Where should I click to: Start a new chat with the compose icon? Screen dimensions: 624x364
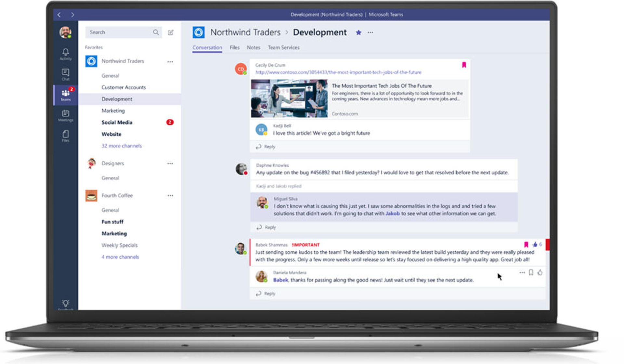[170, 32]
